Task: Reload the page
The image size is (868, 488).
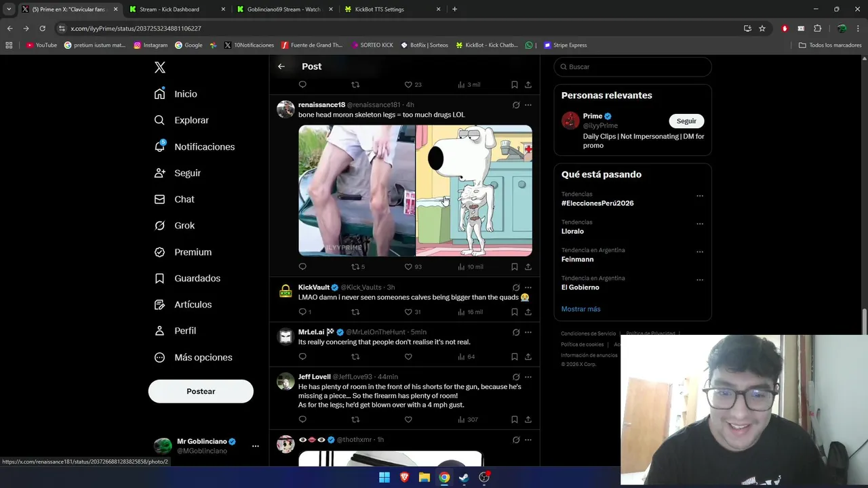Action: (x=42, y=28)
